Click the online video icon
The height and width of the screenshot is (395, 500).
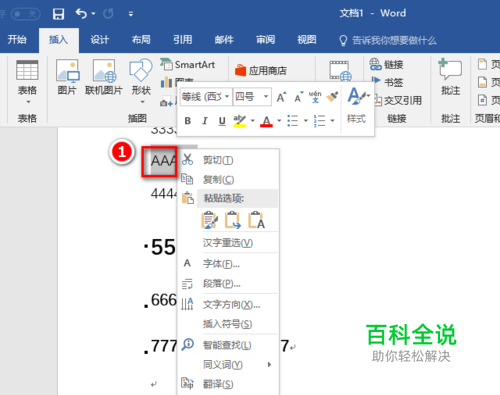tap(340, 71)
